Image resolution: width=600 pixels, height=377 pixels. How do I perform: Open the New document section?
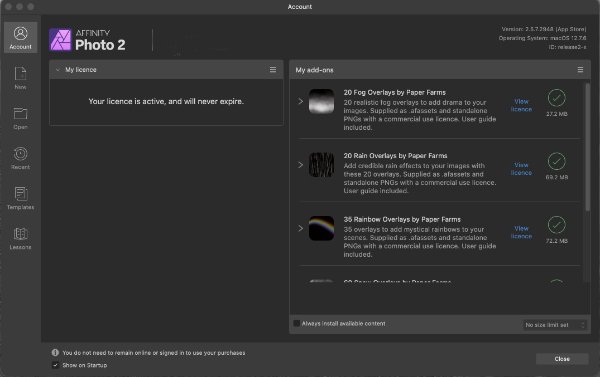point(21,78)
